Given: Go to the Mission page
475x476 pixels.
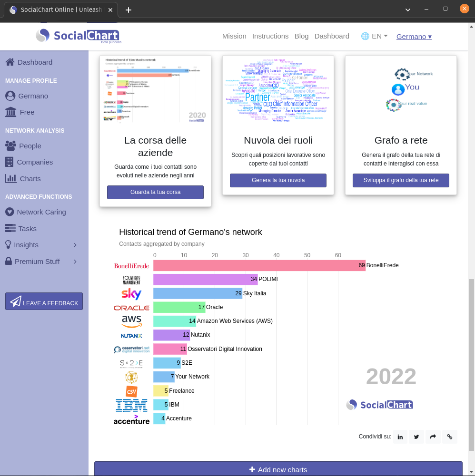Looking at the screenshot, I should click(234, 36).
